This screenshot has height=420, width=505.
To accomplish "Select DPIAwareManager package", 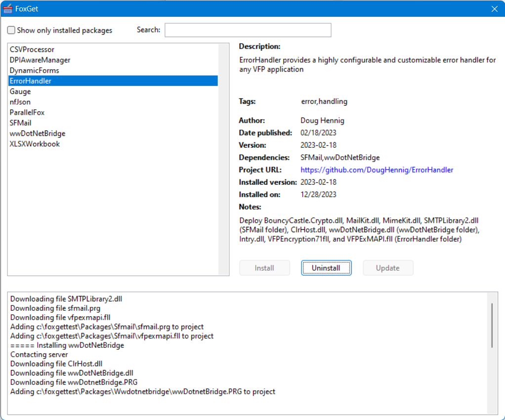I will point(113,60).
